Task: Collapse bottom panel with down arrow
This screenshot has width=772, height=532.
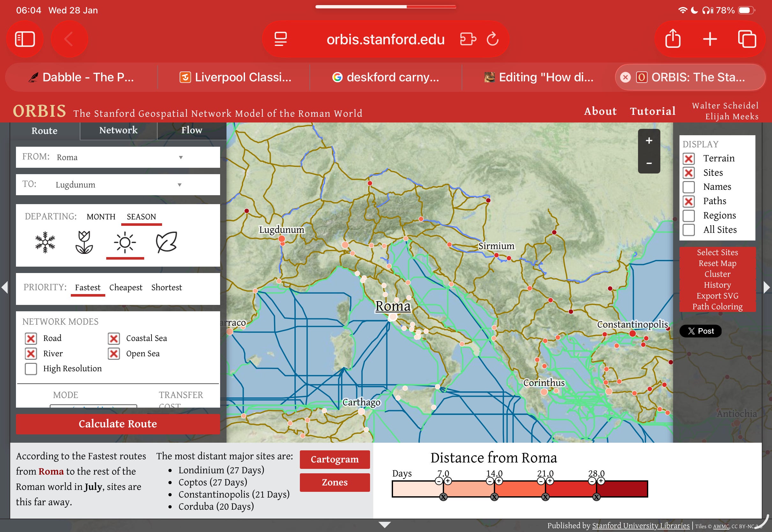Action: point(385,525)
